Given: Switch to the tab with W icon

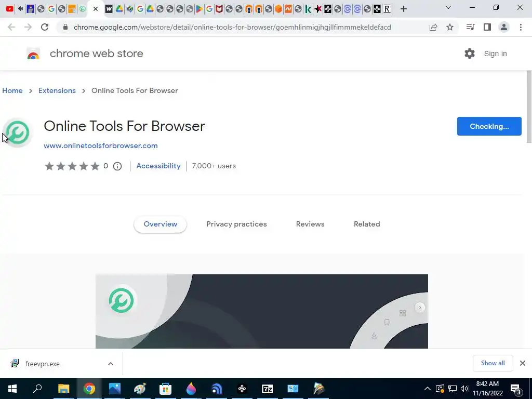Looking at the screenshot, I should tap(109, 9).
